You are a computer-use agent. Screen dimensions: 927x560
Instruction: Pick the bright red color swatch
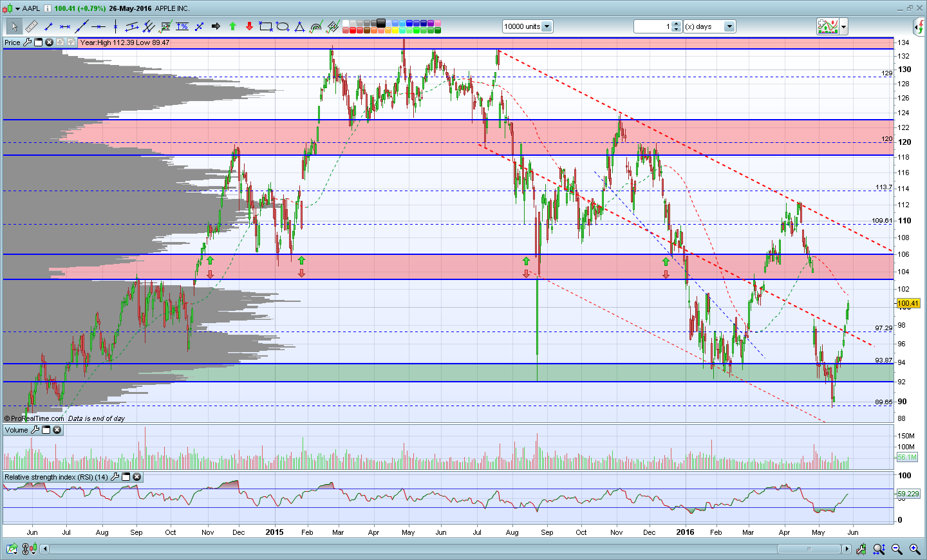tap(353, 30)
